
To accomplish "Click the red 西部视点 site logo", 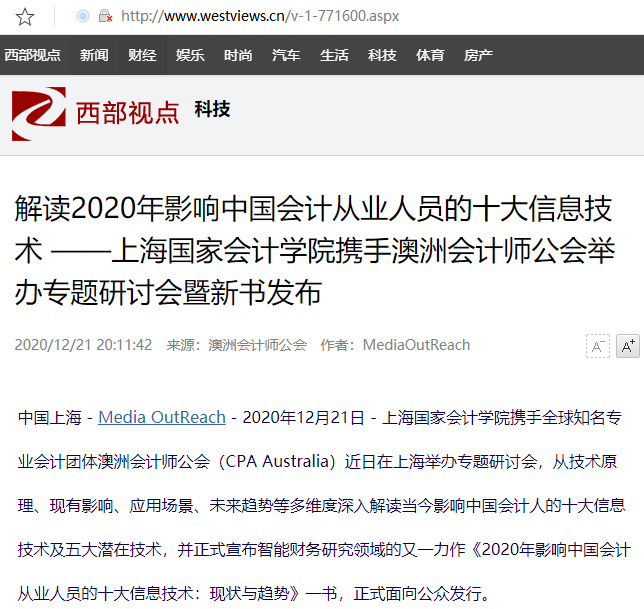I will point(95,114).
